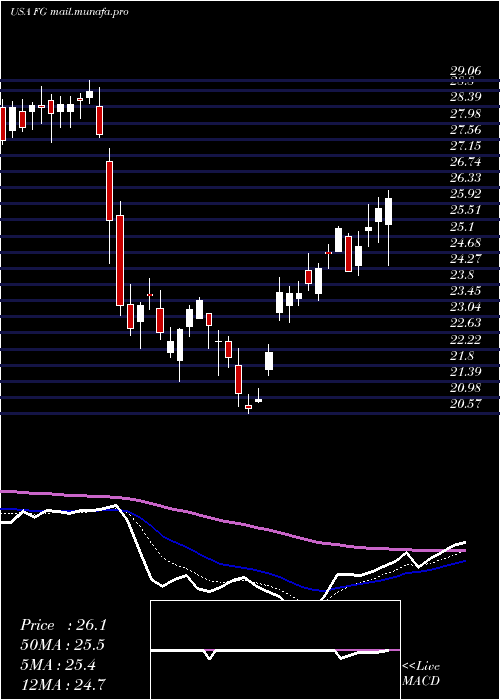The image size is (500, 700).
Task: Click the 24.27 price axis label
Action: coord(465,259)
